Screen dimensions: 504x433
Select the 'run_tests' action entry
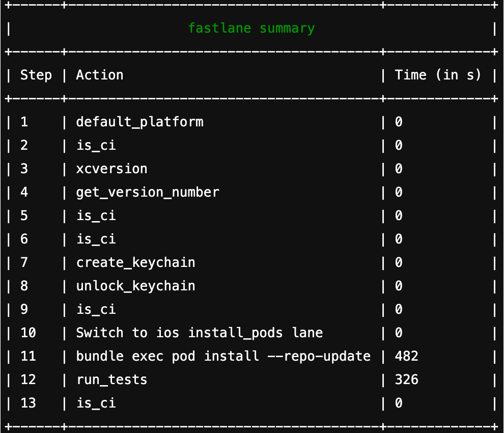pos(111,380)
